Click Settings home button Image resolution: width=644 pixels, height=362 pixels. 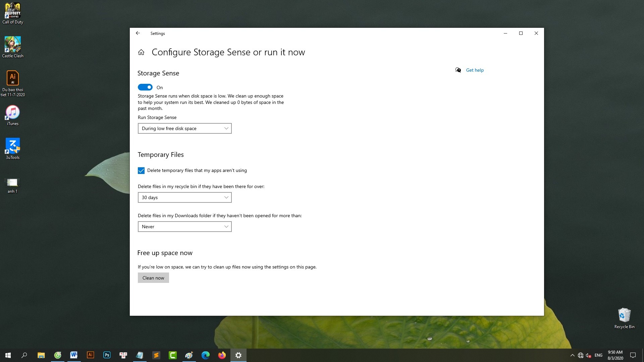(x=141, y=52)
